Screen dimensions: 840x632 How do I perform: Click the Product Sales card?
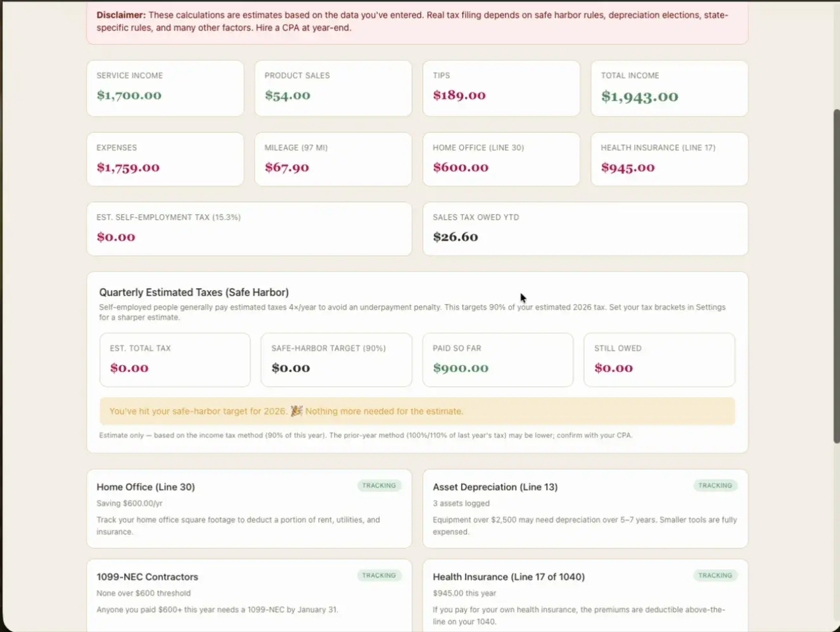tap(333, 88)
